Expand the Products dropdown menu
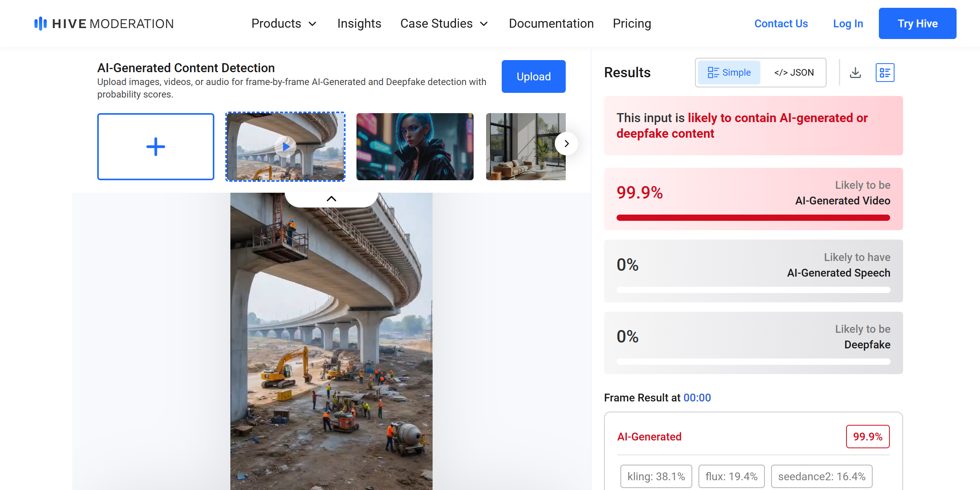This screenshot has width=980, height=490. pyautogui.click(x=284, y=23)
